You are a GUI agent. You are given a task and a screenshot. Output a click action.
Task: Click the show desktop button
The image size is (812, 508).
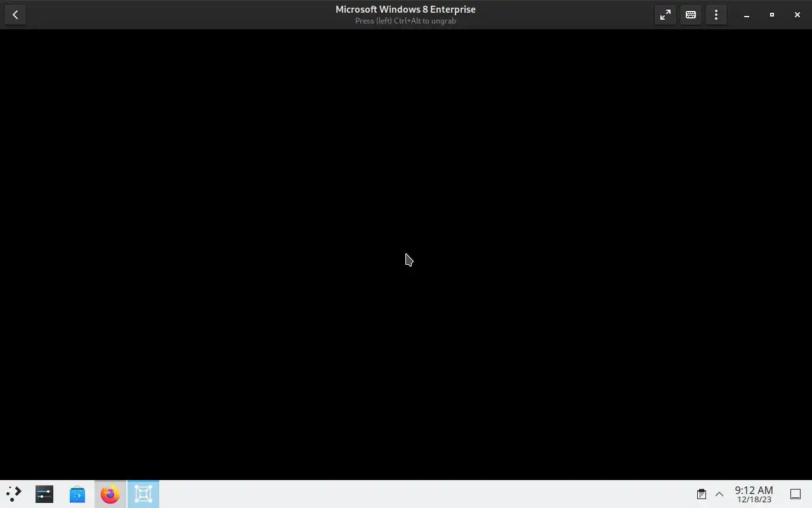pos(796,494)
